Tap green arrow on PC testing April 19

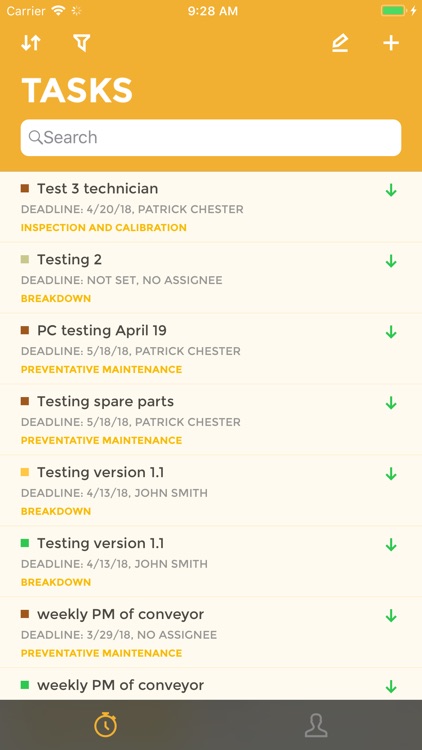391,332
